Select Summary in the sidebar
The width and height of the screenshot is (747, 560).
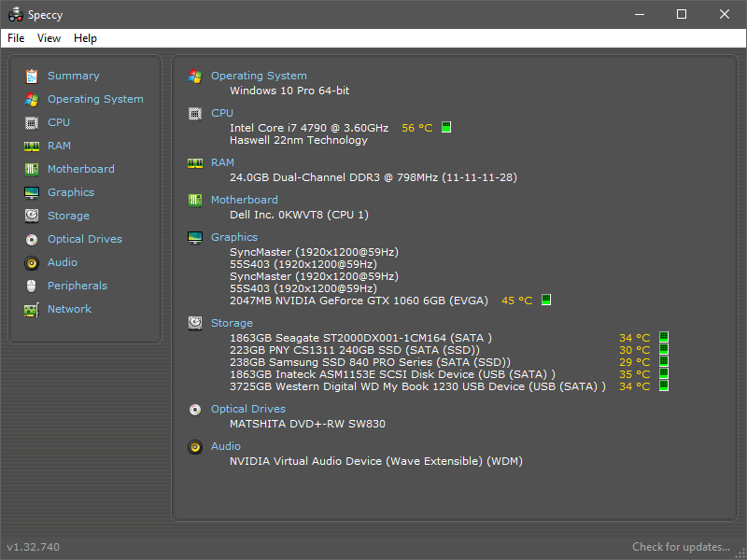click(x=73, y=76)
